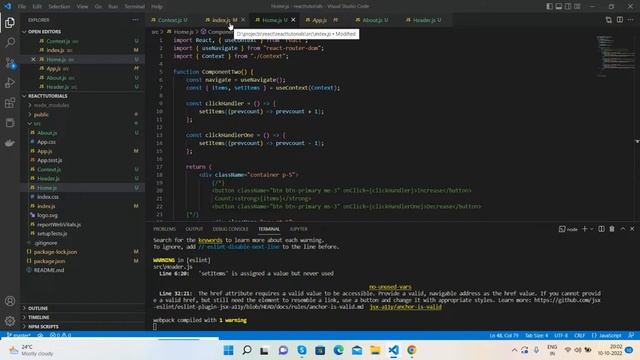Switch to the Context.js editor tab
Image resolution: width=640 pixels, height=360 pixels.
tap(171, 20)
